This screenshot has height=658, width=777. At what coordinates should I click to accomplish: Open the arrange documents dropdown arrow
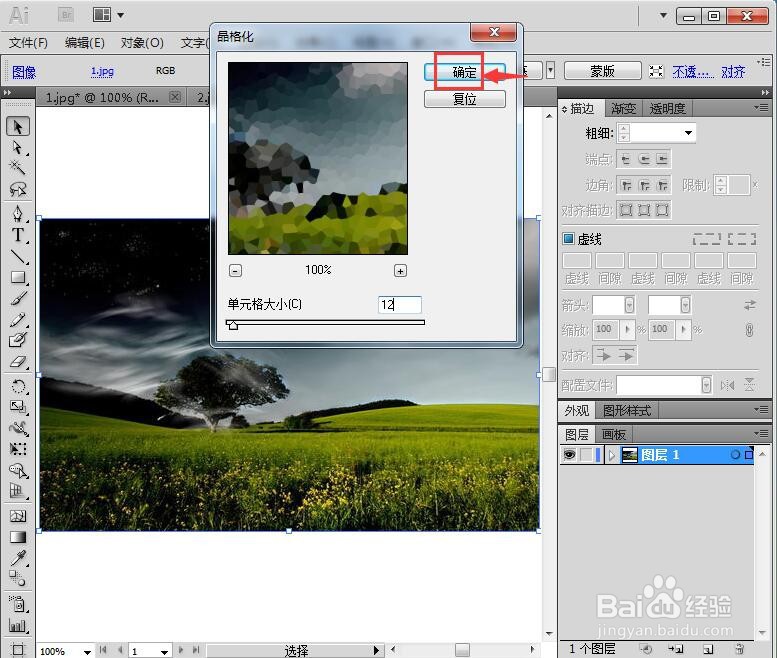[120, 15]
